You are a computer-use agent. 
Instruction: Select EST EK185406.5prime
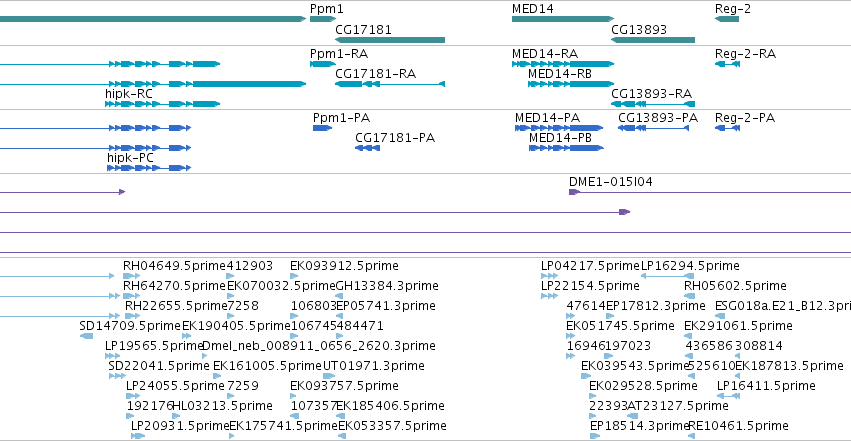(x=390, y=406)
